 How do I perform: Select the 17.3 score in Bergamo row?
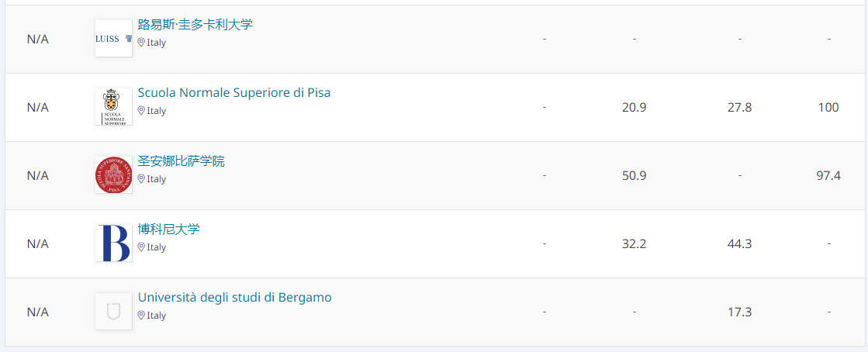[739, 312]
